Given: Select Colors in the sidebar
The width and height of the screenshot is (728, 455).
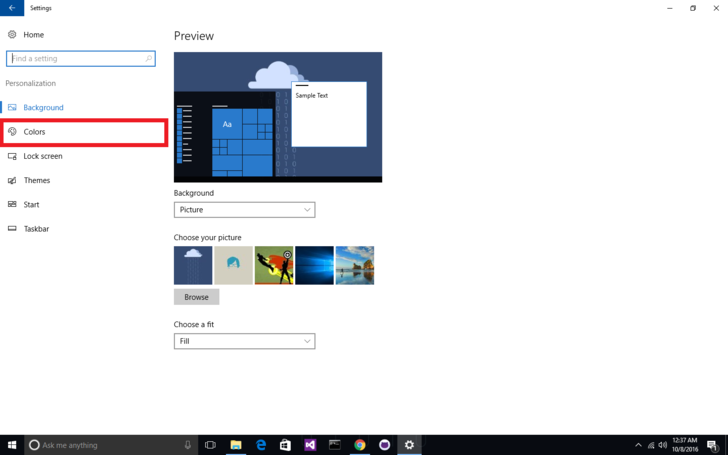Looking at the screenshot, I should [84, 132].
